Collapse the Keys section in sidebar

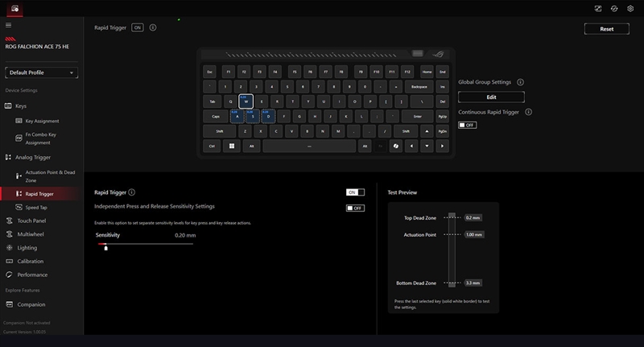tap(9, 105)
